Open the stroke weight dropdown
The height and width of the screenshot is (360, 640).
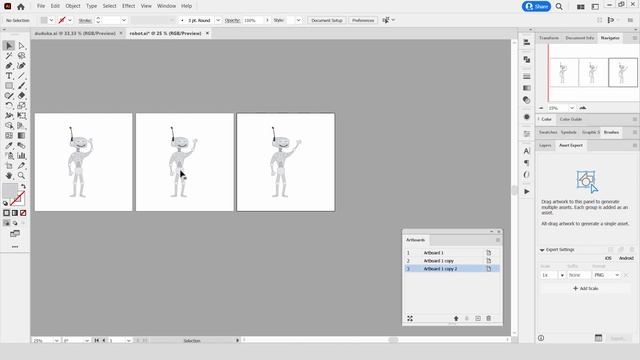coord(124,20)
